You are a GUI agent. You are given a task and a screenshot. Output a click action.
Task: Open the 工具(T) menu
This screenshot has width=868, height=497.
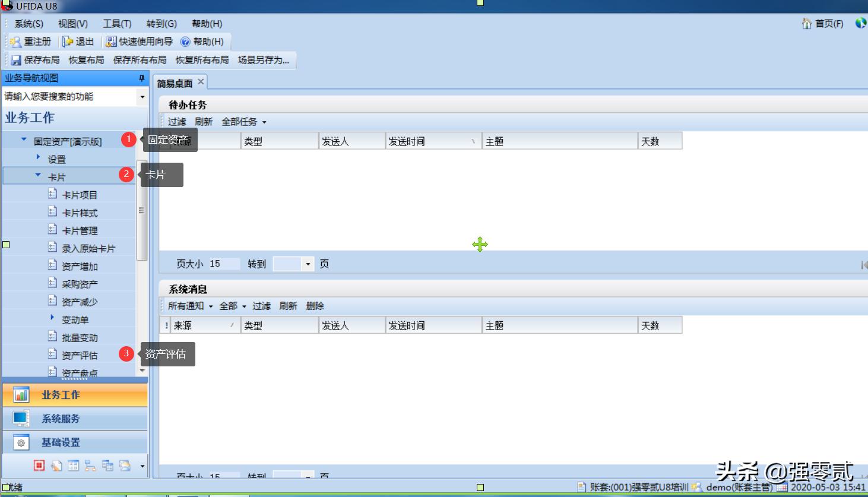coord(116,24)
